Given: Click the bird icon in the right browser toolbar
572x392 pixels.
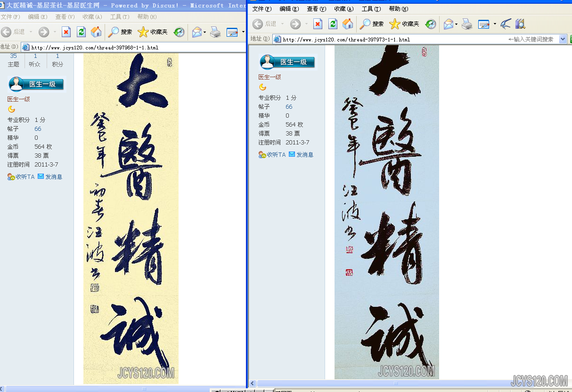Looking at the screenshot, I should point(506,24).
